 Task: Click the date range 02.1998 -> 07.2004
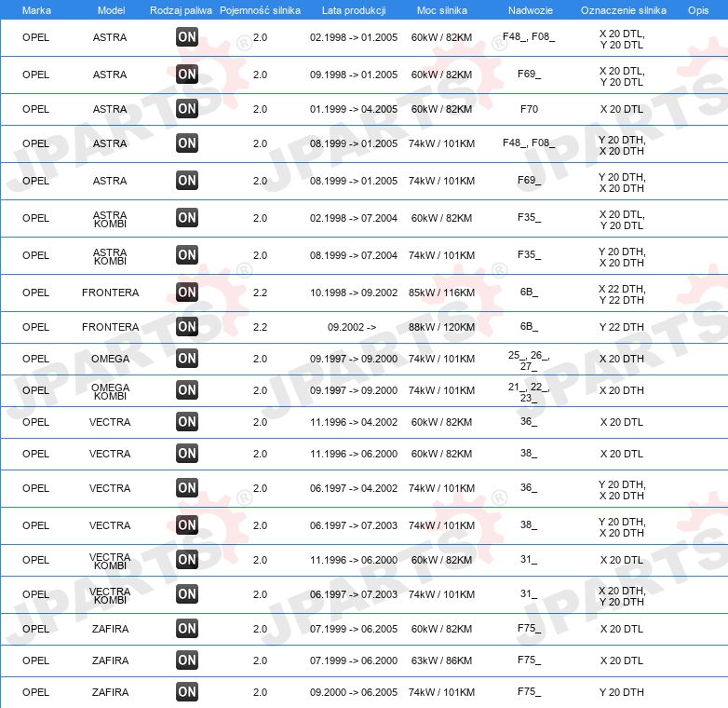tap(354, 218)
